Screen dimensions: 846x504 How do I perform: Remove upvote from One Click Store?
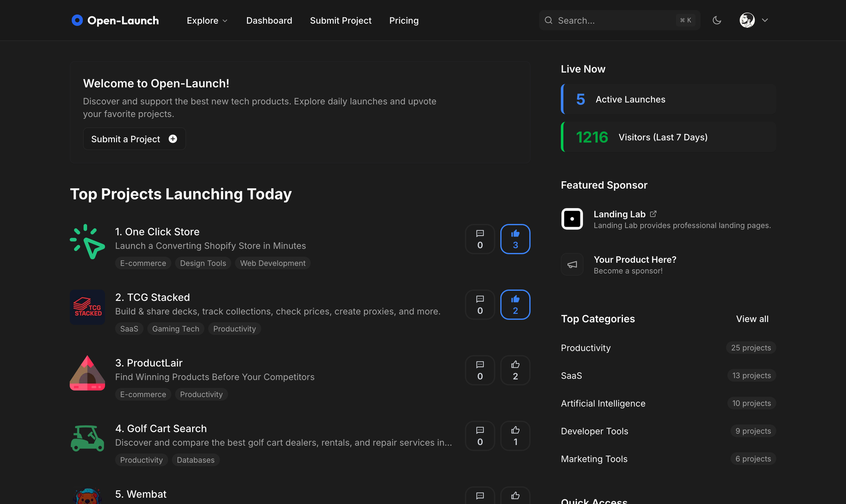click(x=515, y=239)
